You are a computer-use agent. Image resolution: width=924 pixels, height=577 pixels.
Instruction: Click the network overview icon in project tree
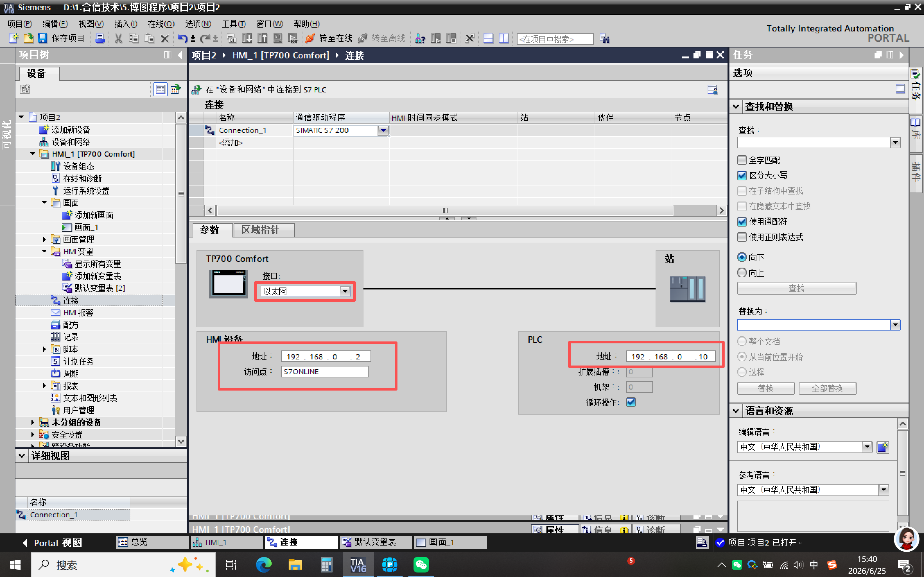coord(175,89)
